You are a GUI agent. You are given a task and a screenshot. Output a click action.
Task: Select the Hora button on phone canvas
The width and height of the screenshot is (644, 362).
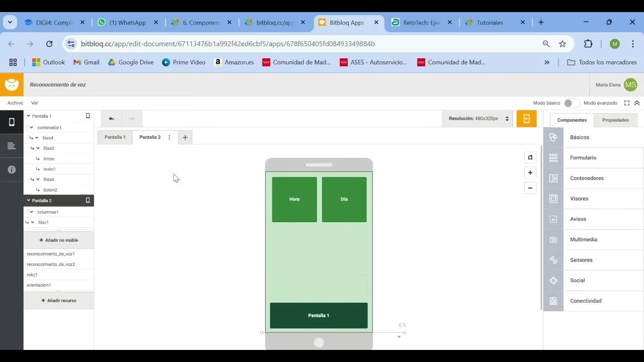[x=294, y=199]
